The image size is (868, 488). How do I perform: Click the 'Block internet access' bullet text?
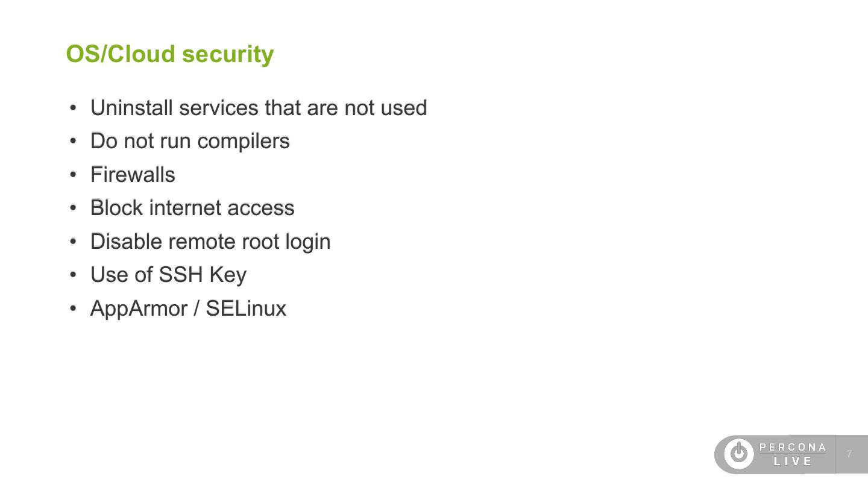point(192,208)
